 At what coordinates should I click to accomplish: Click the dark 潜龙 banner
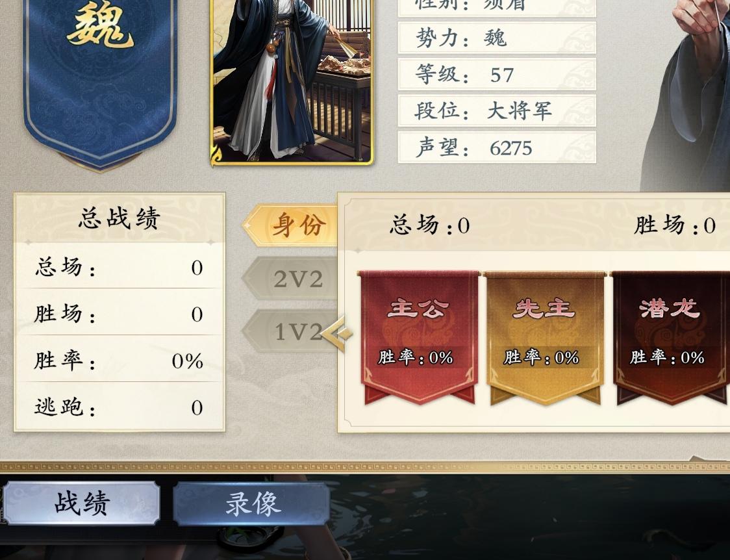672,337
